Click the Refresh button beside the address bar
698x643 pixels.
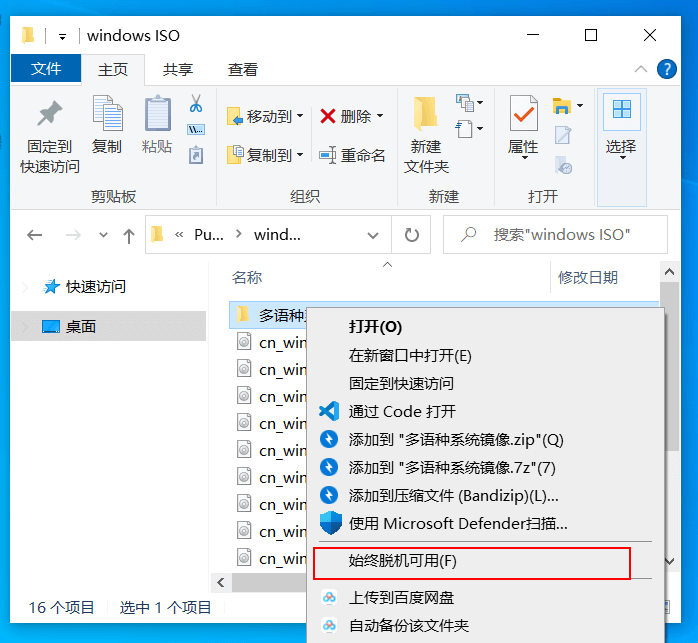(x=411, y=235)
